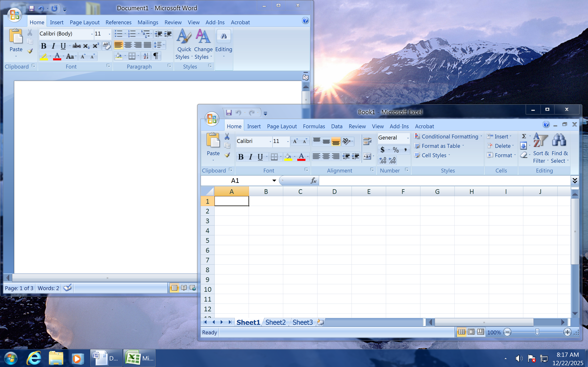Toggle Italic in Word's Font group
Viewport: 588px width, 367px height.
click(x=53, y=46)
